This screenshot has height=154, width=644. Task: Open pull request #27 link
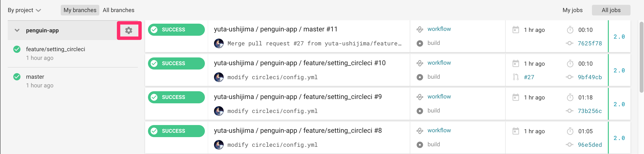[x=529, y=77]
